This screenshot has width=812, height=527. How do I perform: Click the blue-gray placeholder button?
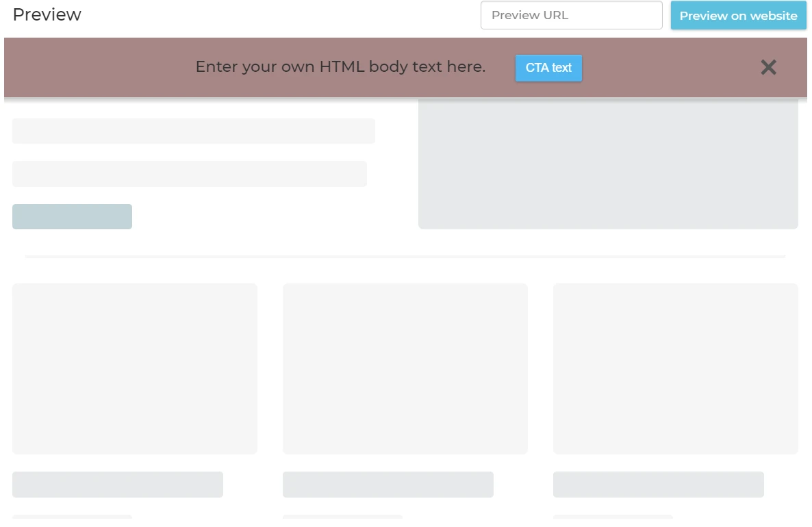(72, 216)
